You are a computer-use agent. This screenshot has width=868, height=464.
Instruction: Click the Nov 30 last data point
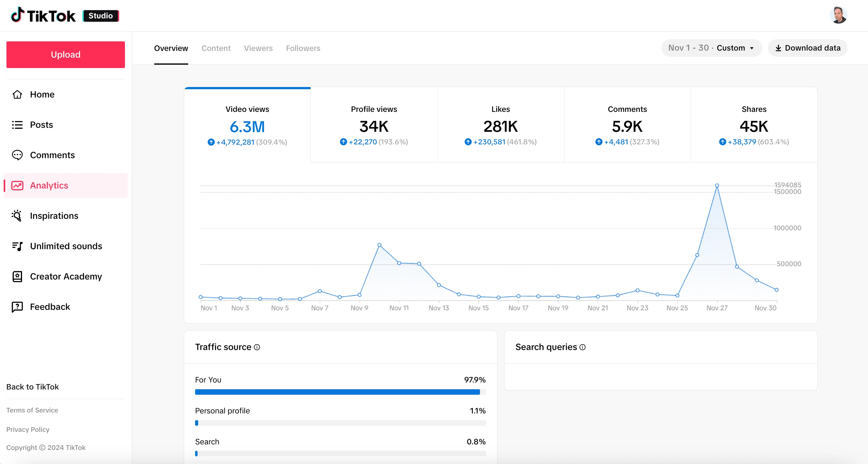(x=777, y=290)
